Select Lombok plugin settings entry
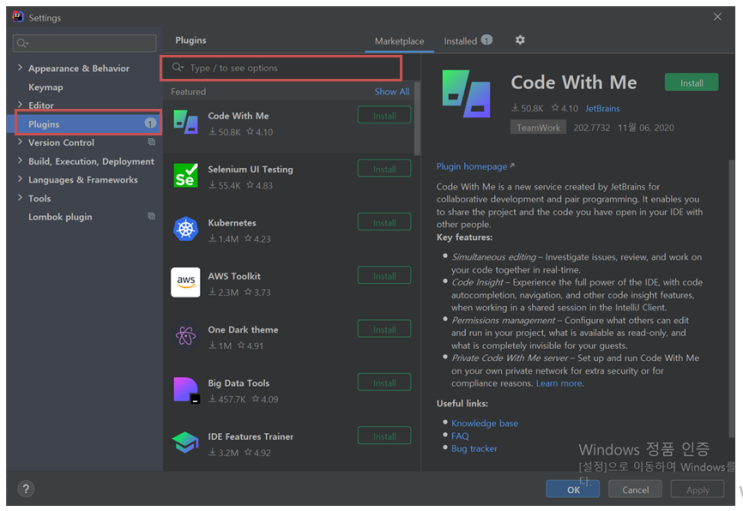The width and height of the screenshot is (743, 511). pos(60,217)
